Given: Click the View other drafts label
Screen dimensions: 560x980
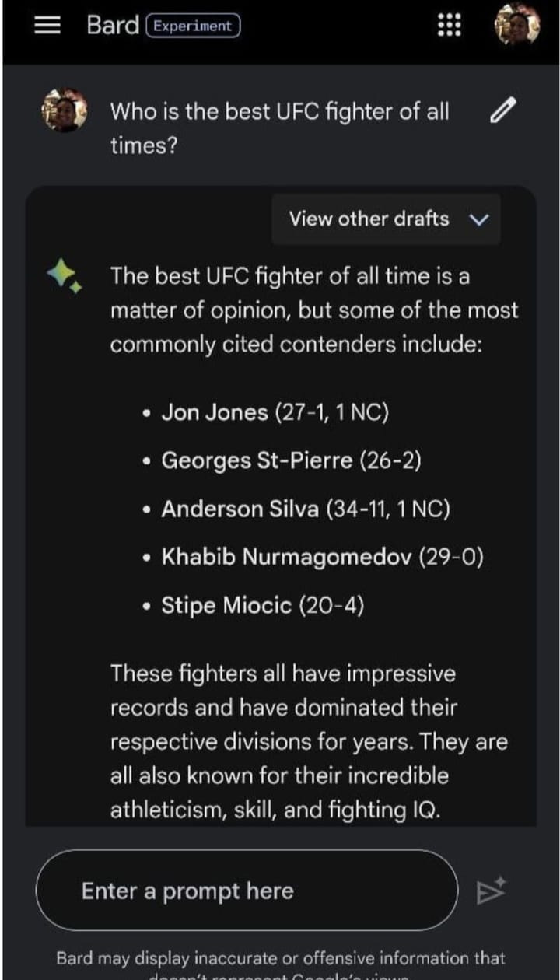Looking at the screenshot, I should pos(368,219).
